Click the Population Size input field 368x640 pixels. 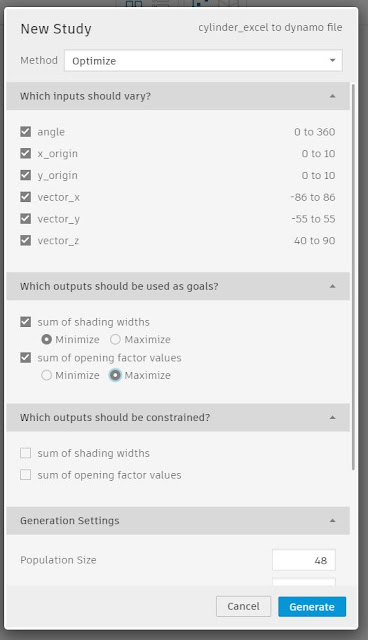point(304,560)
